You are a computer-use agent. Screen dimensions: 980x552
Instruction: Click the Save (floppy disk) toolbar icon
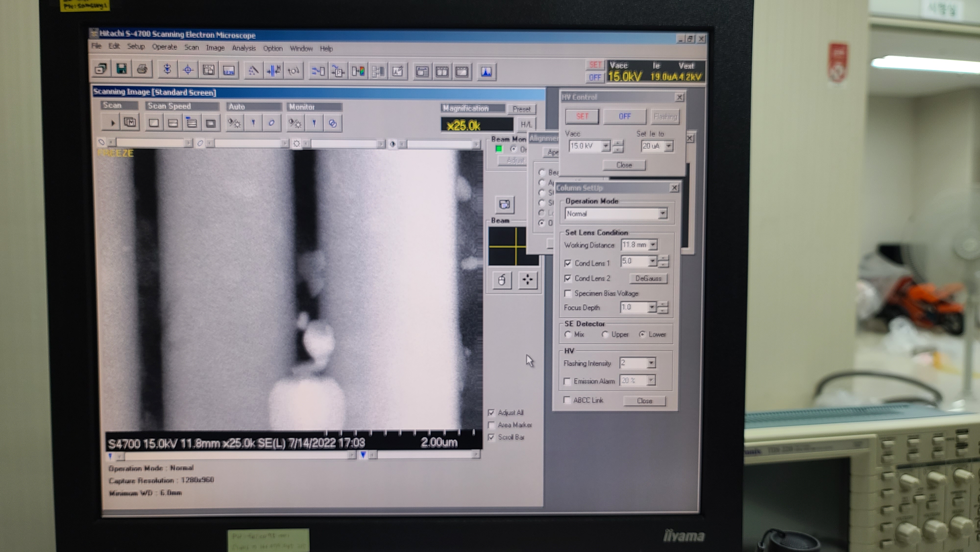click(122, 69)
